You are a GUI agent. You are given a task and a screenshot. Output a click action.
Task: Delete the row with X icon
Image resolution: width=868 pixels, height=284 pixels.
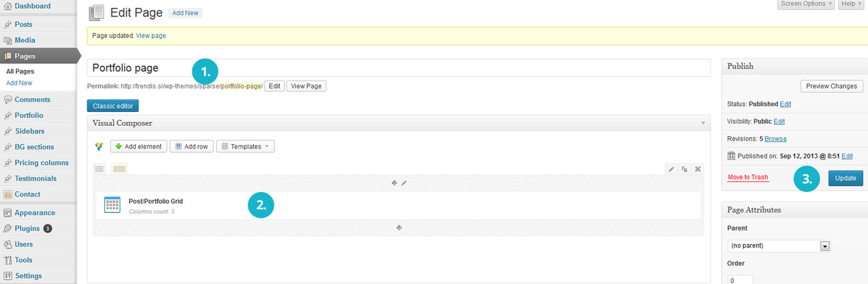(698, 169)
